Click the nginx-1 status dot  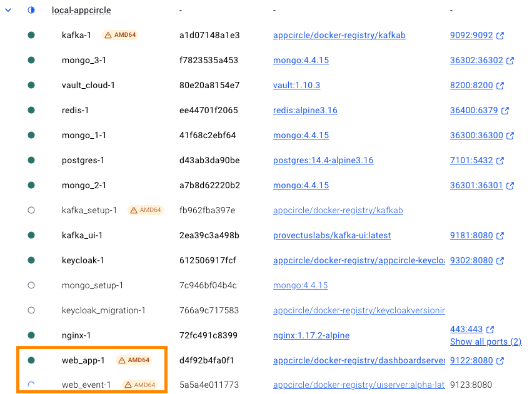(x=31, y=335)
